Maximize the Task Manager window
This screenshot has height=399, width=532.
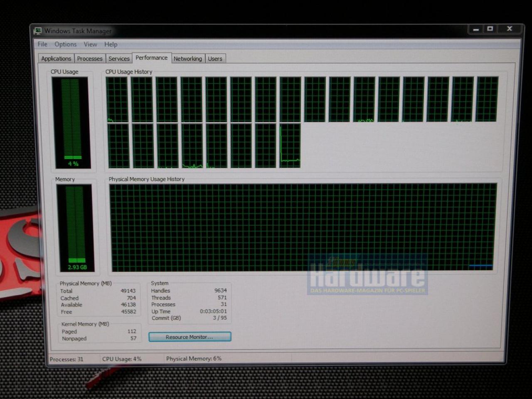(x=490, y=29)
